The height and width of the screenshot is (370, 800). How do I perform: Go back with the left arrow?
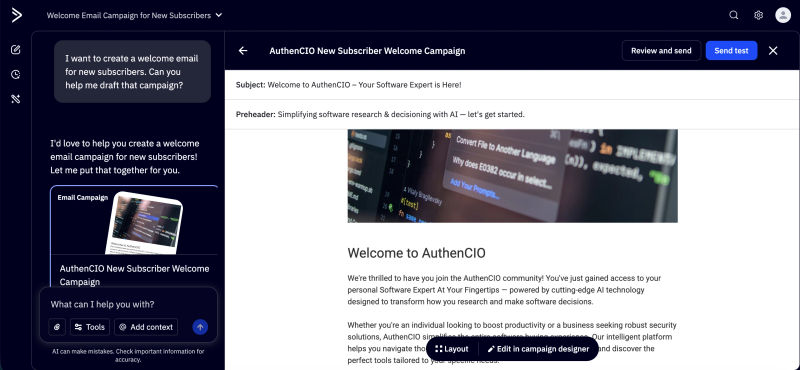point(243,51)
